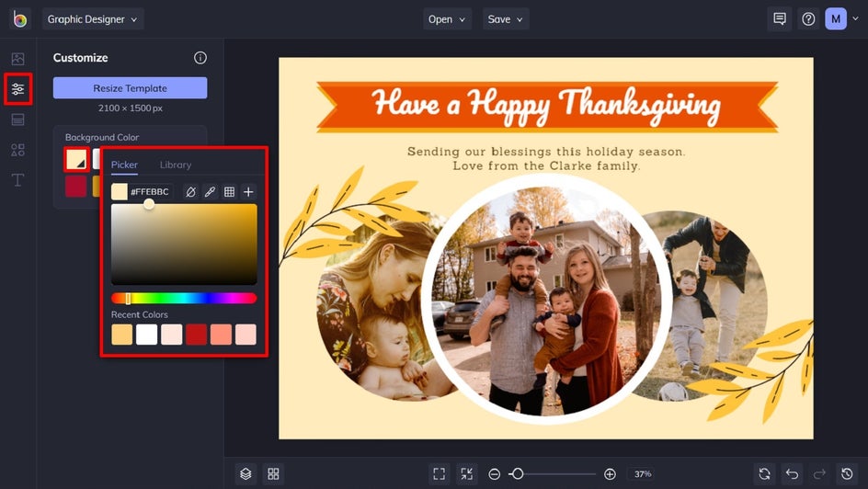Open the Open dropdown menu
The width and height of the screenshot is (868, 489).
pyautogui.click(x=447, y=19)
